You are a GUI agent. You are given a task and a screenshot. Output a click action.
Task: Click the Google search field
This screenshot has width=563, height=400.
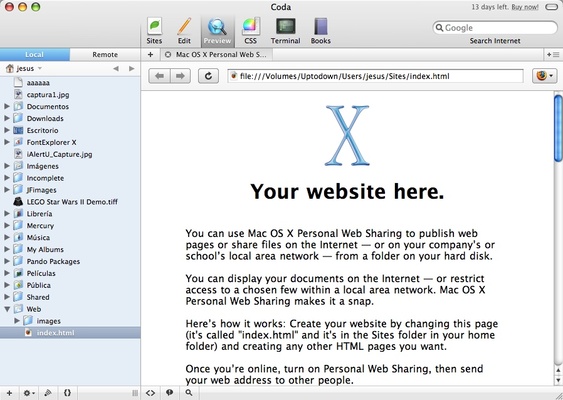[495, 28]
